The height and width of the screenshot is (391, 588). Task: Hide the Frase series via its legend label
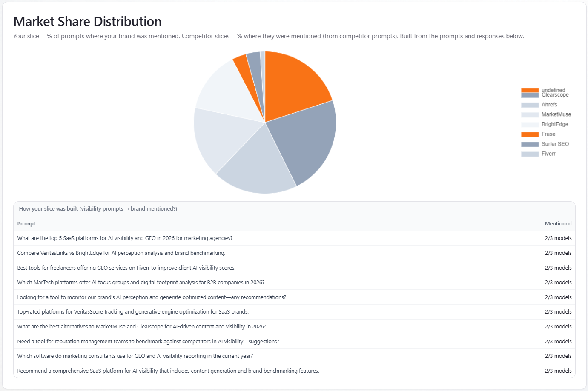tap(548, 134)
